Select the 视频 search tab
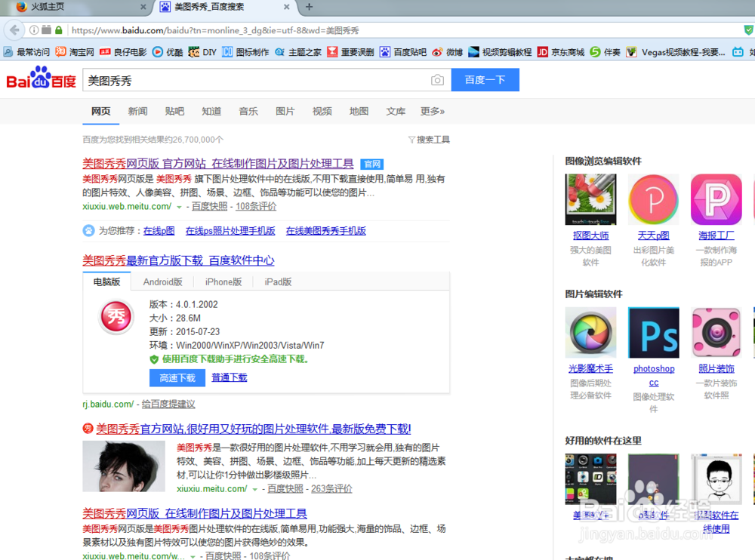This screenshot has width=755, height=560. tap(322, 111)
